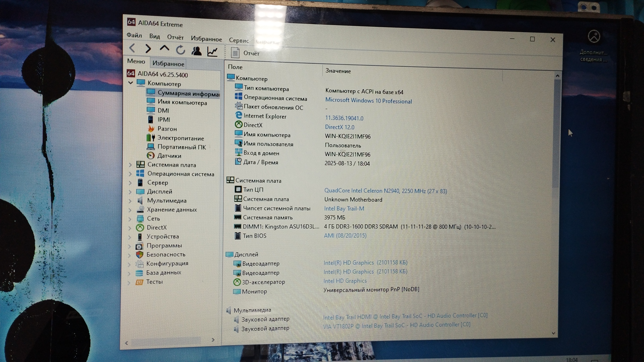Viewport: 644px width, 362px height.
Task: Click the Forward navigation arrow
Action: click(x=148, y=49)
